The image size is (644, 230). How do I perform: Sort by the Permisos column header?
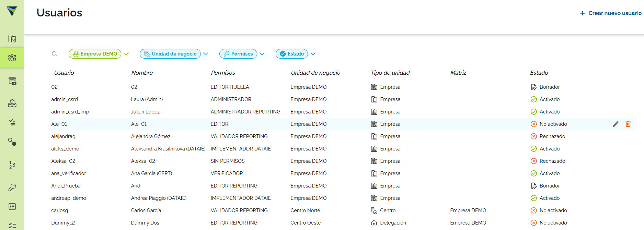[x=223, y=73]
